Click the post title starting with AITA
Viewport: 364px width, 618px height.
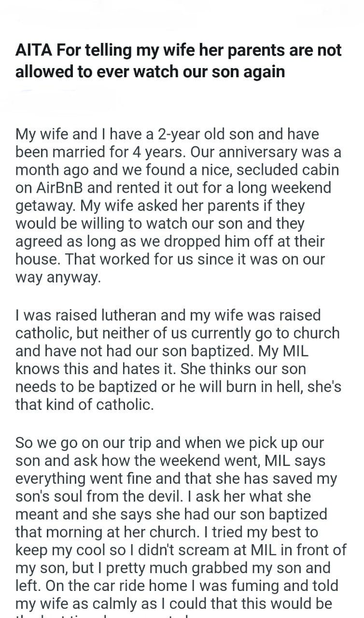tap(178, 60)
